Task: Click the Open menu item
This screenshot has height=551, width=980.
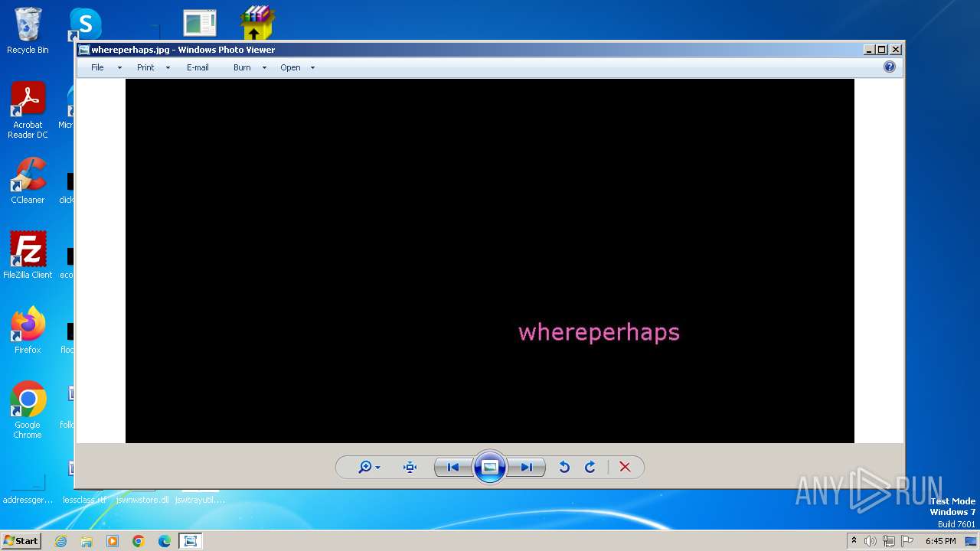Action: (x=290, y=67)
